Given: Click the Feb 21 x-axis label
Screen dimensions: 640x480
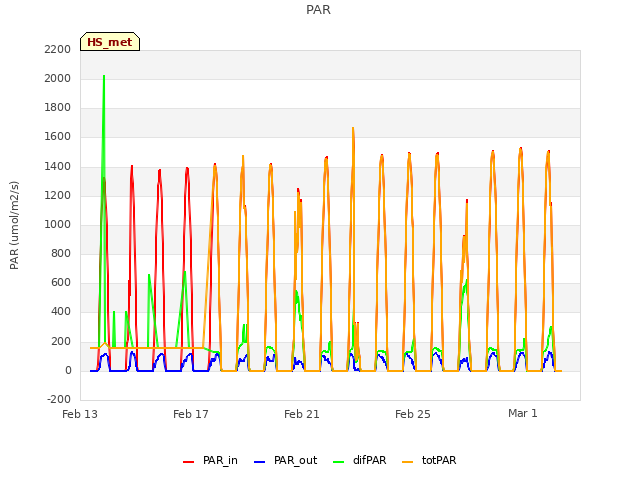Looking at the screenshot, I should (302, 414).
